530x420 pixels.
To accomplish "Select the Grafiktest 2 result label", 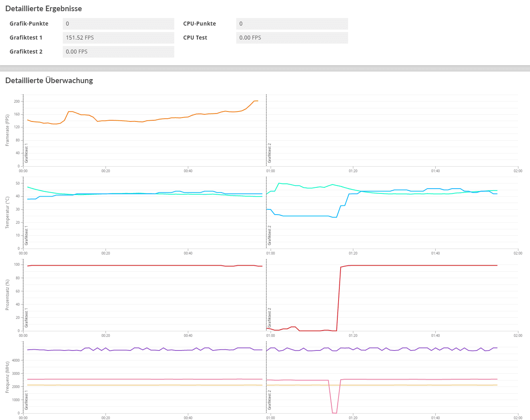I will point(26,52).
